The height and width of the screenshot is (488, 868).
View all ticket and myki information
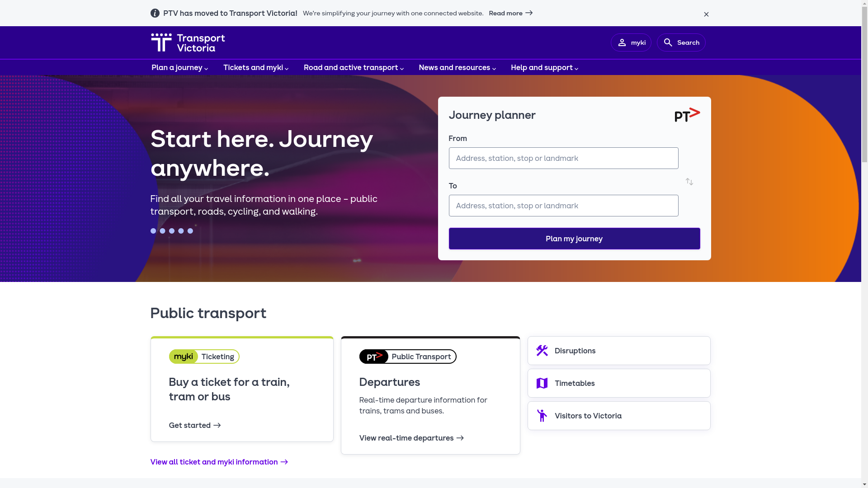tap(219, 462)
